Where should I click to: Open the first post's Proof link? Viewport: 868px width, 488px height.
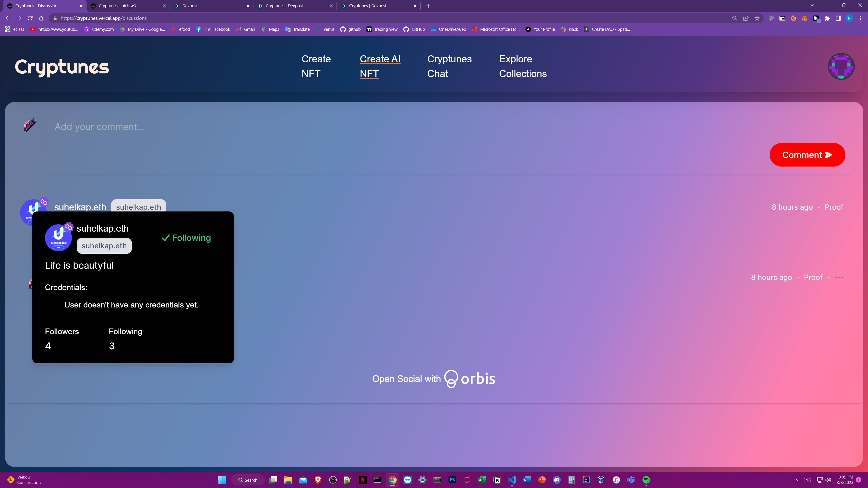point(834,207)
